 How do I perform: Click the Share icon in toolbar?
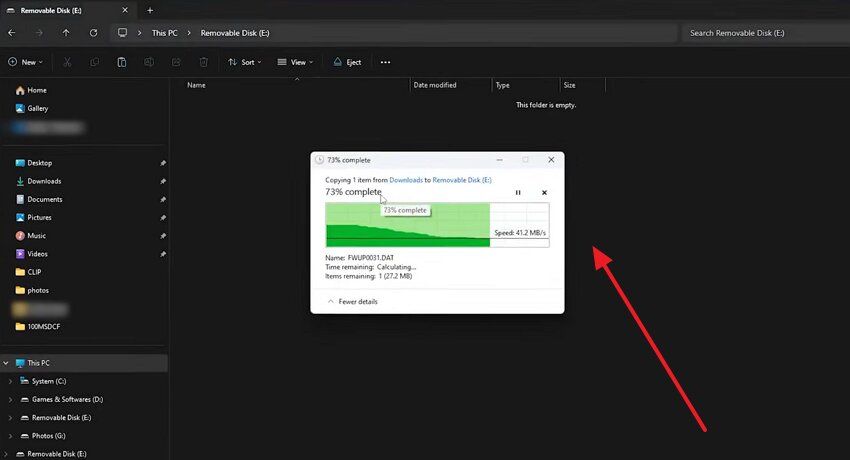coord(176,62)
